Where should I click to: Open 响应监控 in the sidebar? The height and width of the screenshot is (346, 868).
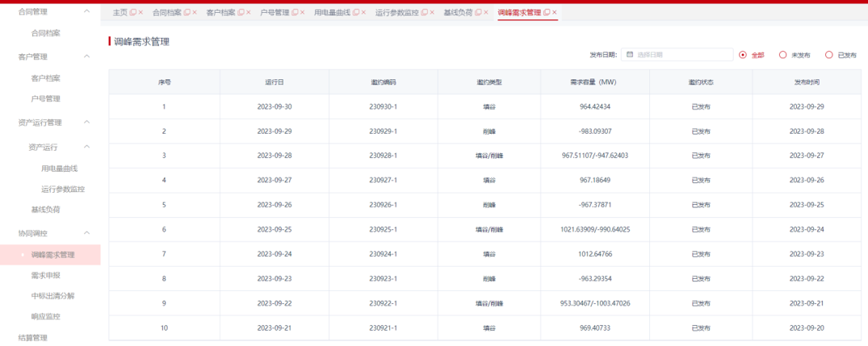pyautogui.click(x=45, y=317)
